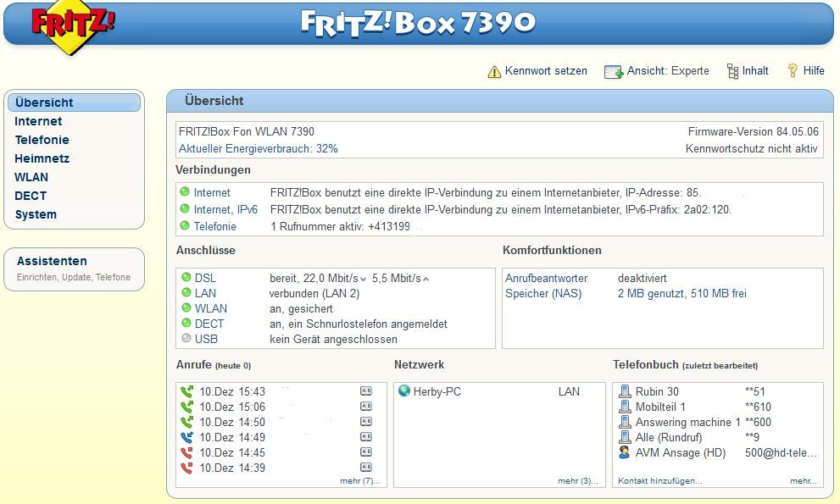Click the Kennwort setzen warning icon

point(494,72)
